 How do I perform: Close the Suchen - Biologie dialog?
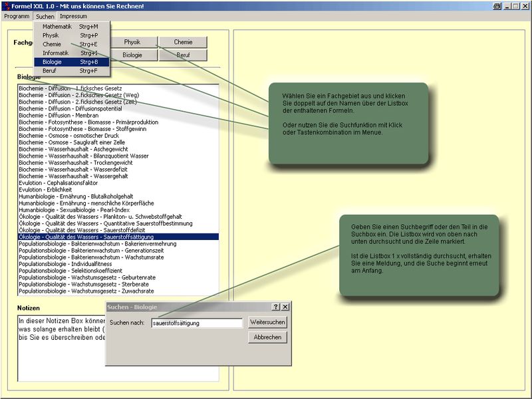pos(285,307)
